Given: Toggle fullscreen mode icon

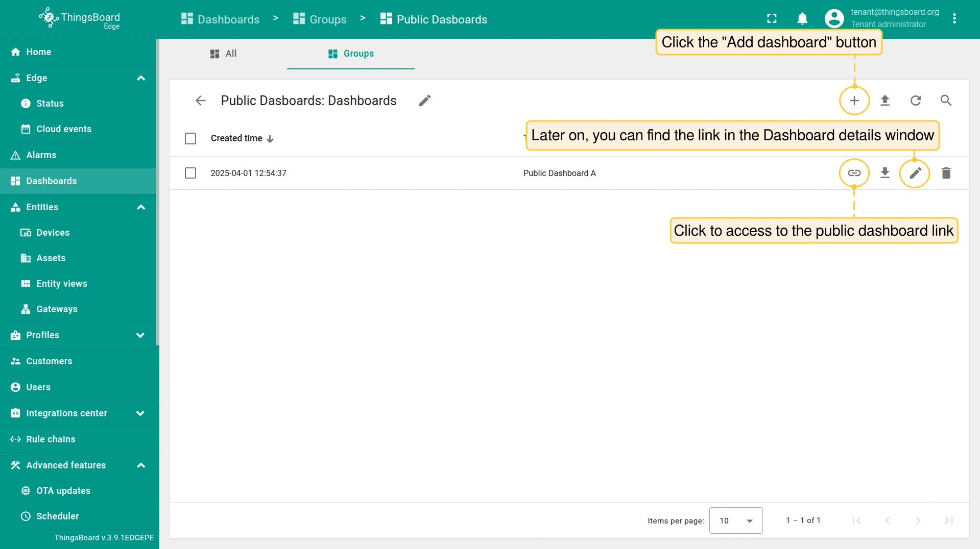Looking at the screenshot, I should point(772,19).
